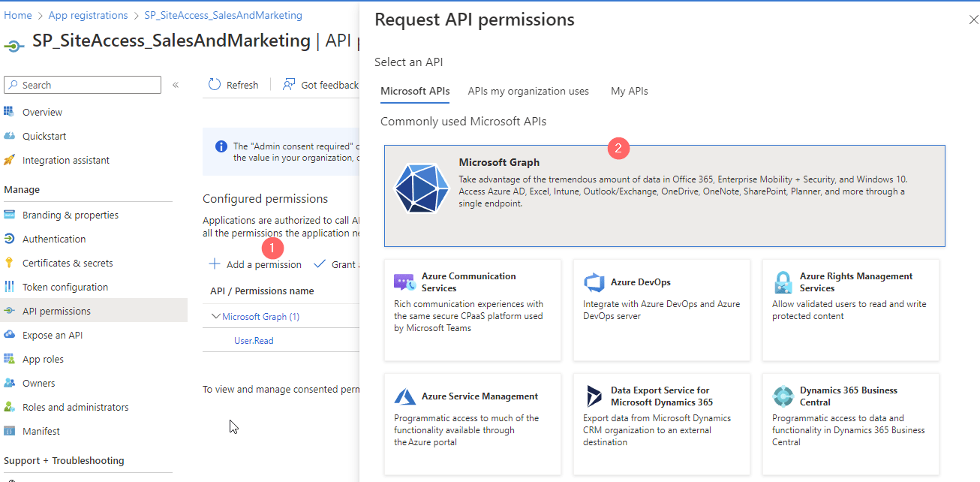The height and width of the screenshot is (482, 980).
Task: Click the Data Export Service for Dynamics icon
Action: pyautogui.click(x=595, y=396)
